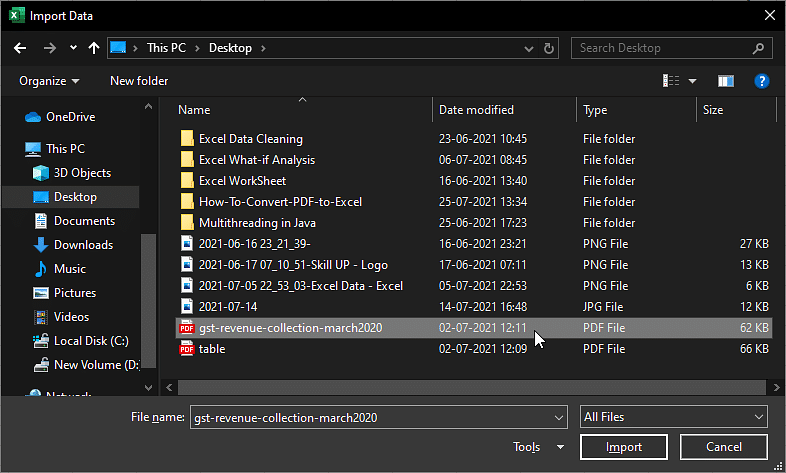Sort by the Date modified column header

click(476, 110)
